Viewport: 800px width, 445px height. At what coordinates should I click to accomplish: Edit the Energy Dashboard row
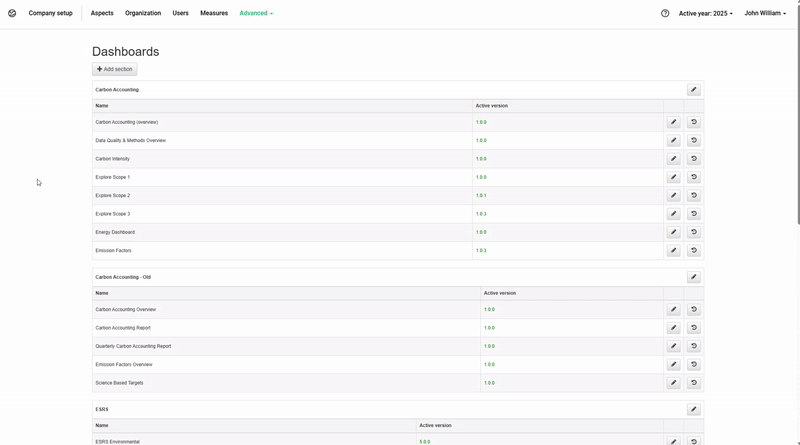(x=673, y=232)
